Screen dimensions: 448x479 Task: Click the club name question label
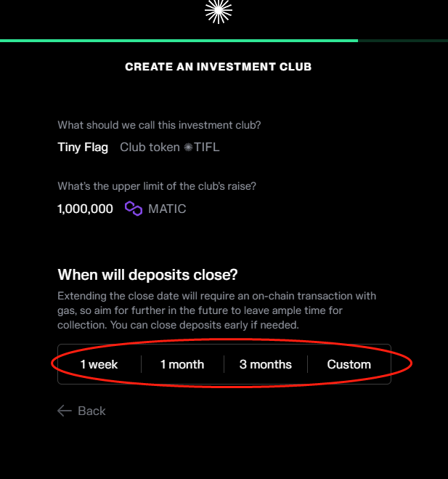(x=159, y=125)
